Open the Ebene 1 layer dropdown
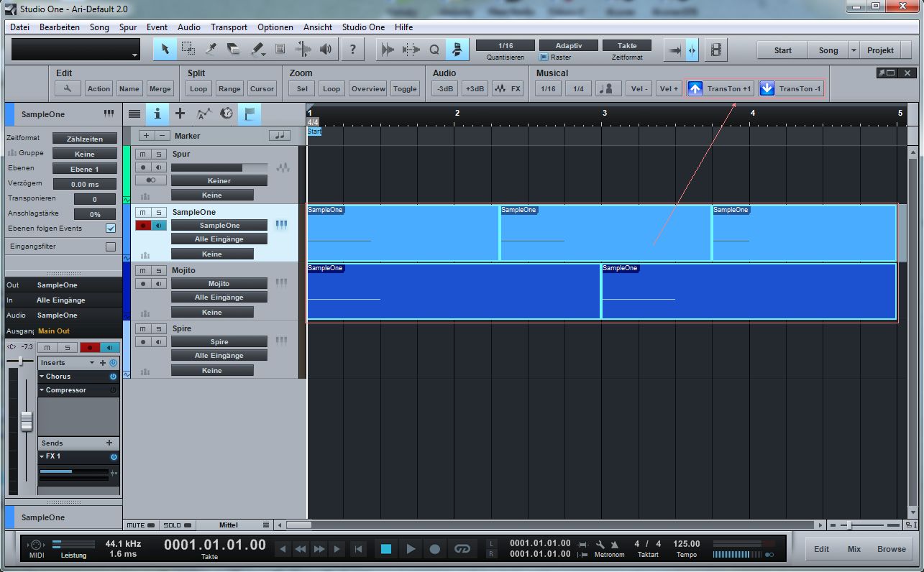Viewport: 924px width, 572px height. [84, 169]
